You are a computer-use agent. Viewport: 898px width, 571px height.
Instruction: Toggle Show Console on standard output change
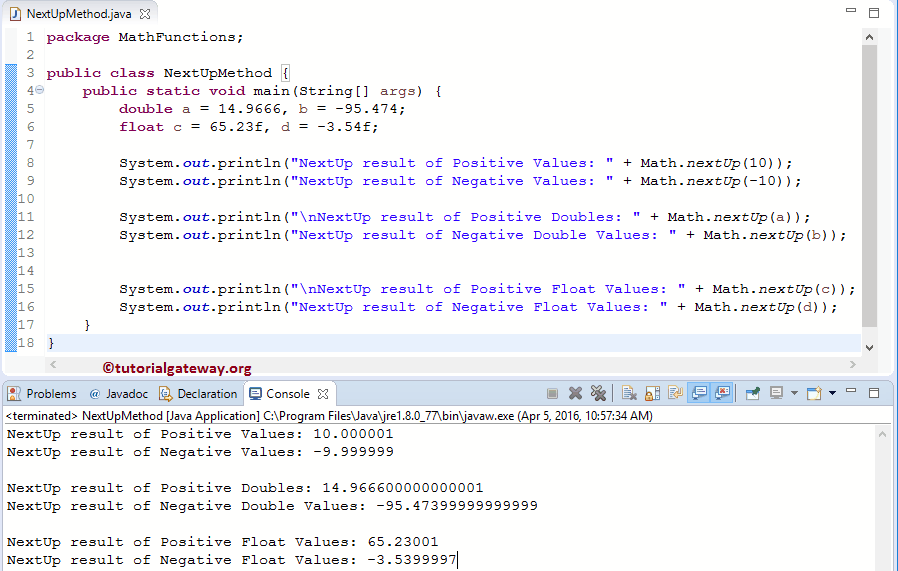pos(699,393)
